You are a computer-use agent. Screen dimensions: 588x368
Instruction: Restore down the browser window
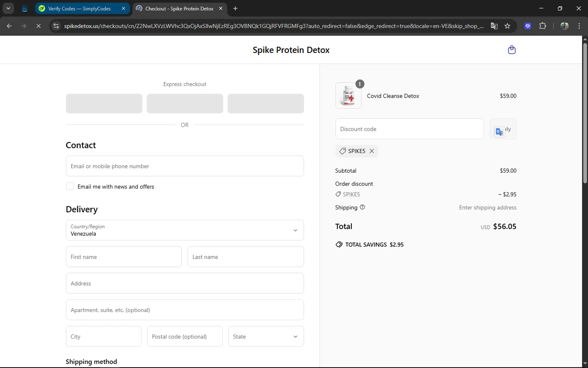point(560,8)
